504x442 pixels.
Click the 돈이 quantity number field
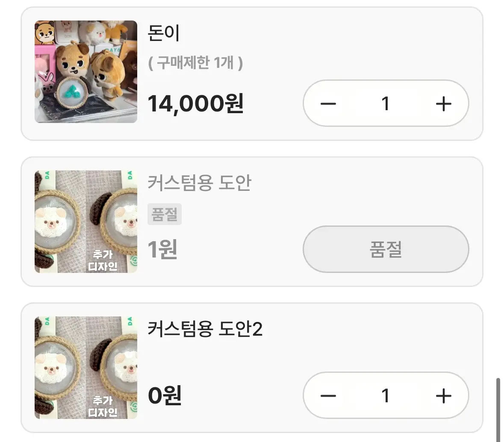pos(386,104)
